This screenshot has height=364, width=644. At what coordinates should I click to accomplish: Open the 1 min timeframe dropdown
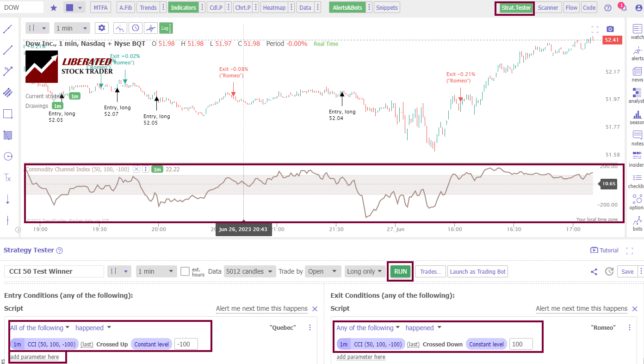72,28
